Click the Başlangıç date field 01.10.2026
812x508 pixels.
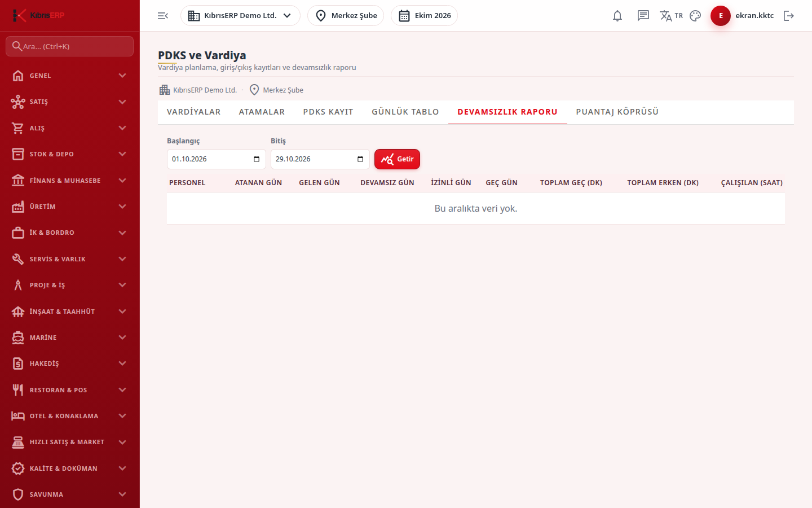click(217, 159)
